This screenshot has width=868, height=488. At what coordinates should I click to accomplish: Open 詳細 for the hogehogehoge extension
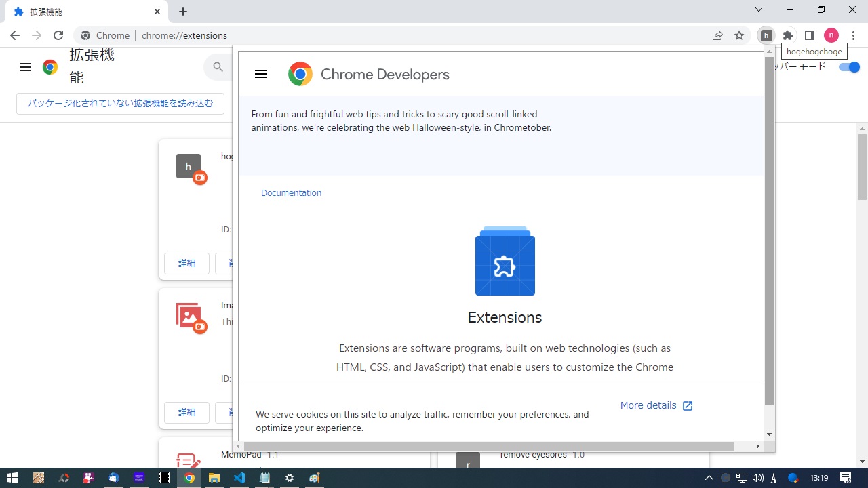click(186, 263)
